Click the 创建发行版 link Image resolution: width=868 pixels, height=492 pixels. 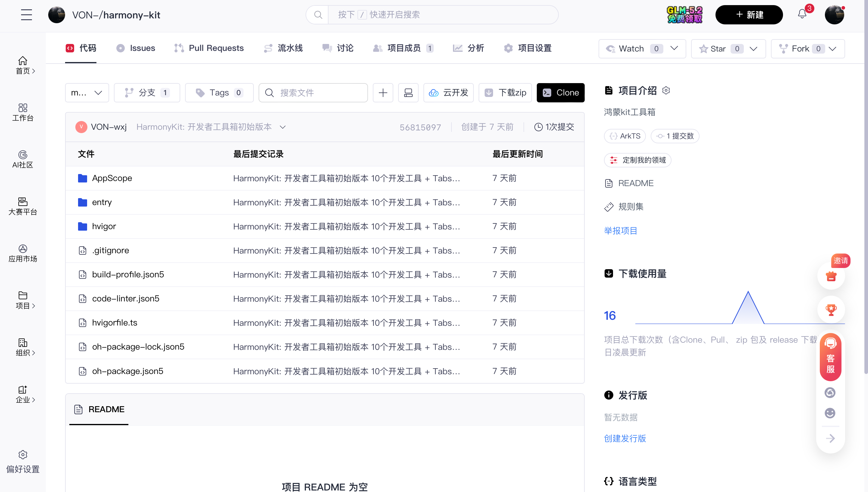(x=625, y=438)
